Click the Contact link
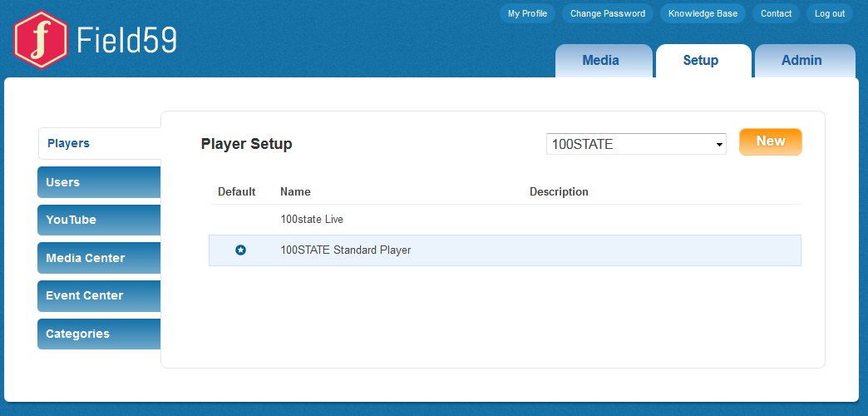Image resolution: width=868 pixels, height=416 pixels. pos(776,14)
